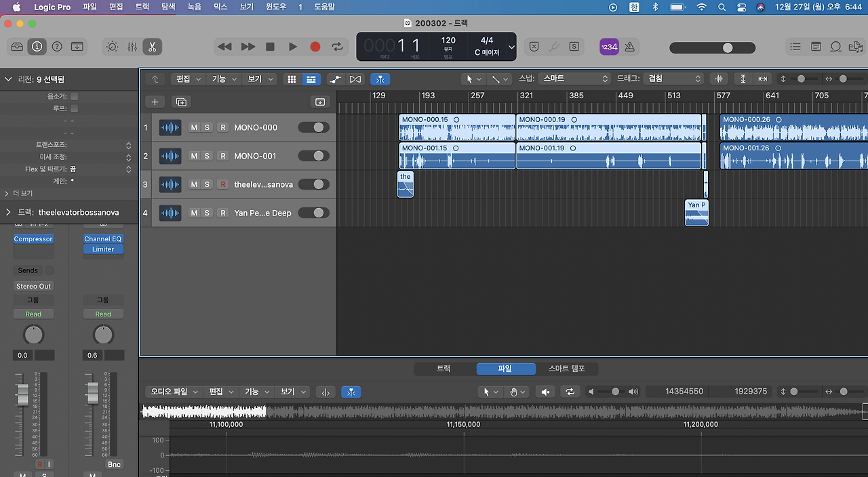This screenshot has width=868, height=477.
Task: Enable the metronome click icon
Action: coord(629,47)
